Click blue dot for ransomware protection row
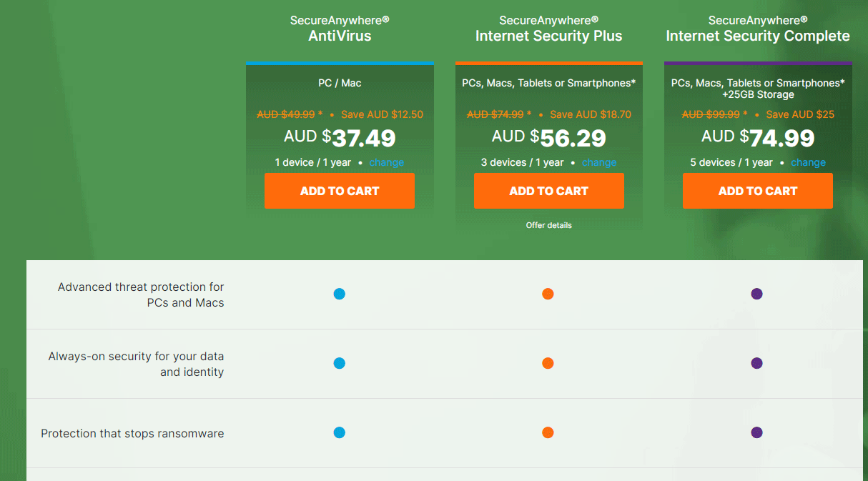This screenshot has height=481, width=868. click(x=340, y=432)
